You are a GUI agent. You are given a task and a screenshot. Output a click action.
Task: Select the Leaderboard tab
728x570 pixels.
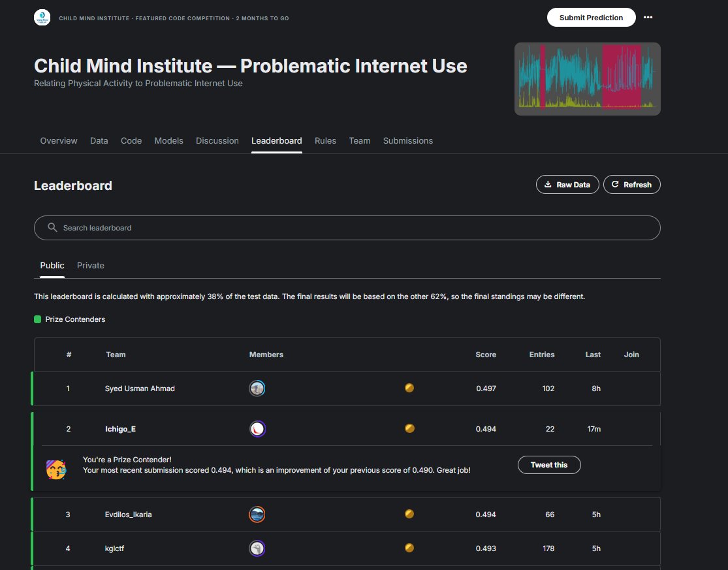(x=277, y=140)
